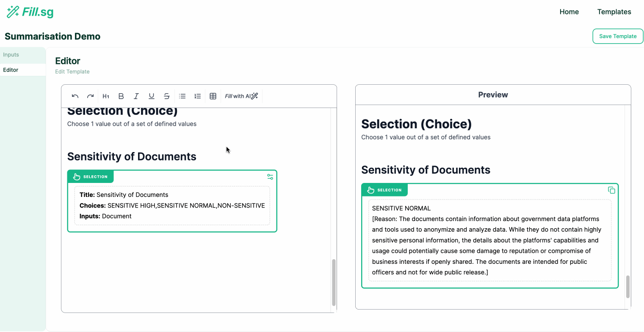Click the Fill with AI button

[241, 96]
